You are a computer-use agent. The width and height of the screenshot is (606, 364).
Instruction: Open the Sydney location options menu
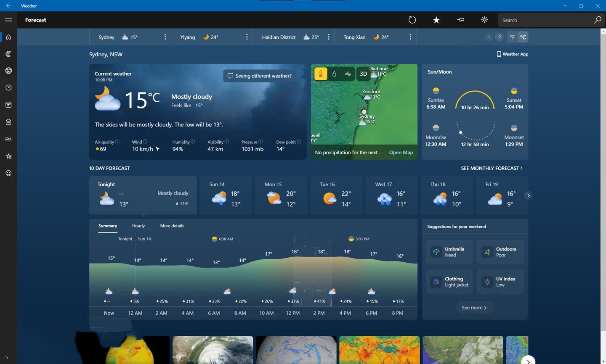(x=165, y=37)
